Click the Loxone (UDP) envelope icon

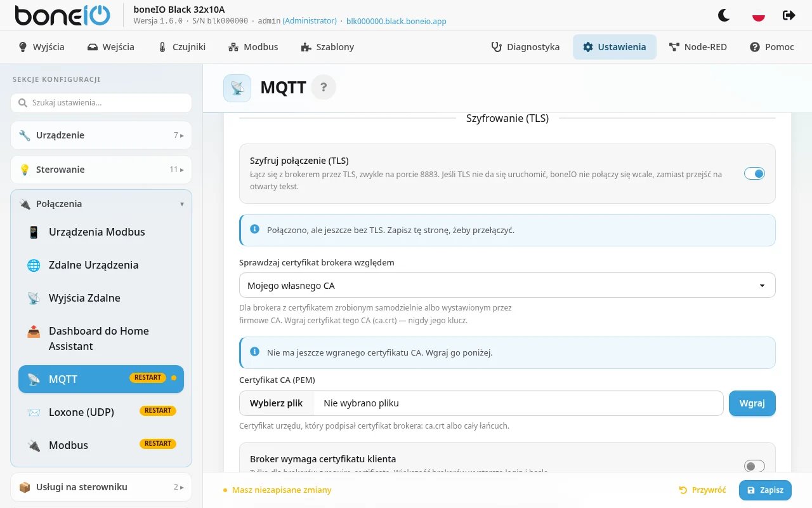tap(34, 412)
